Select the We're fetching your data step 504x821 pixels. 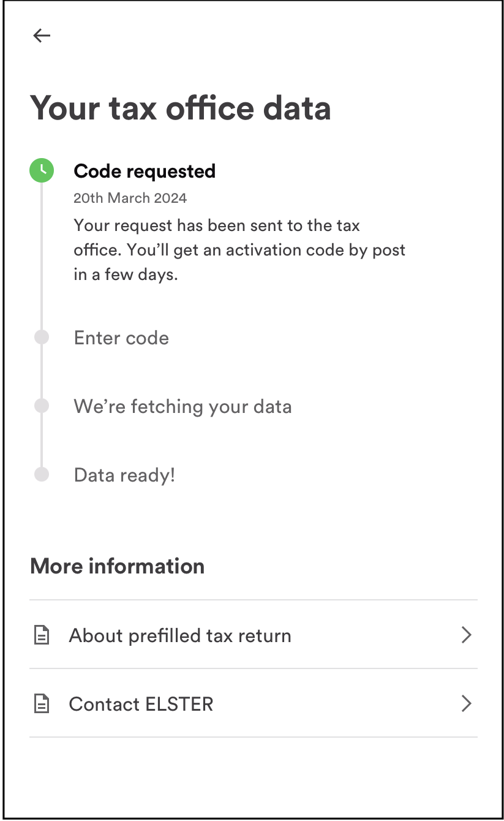tap(182, 406)
